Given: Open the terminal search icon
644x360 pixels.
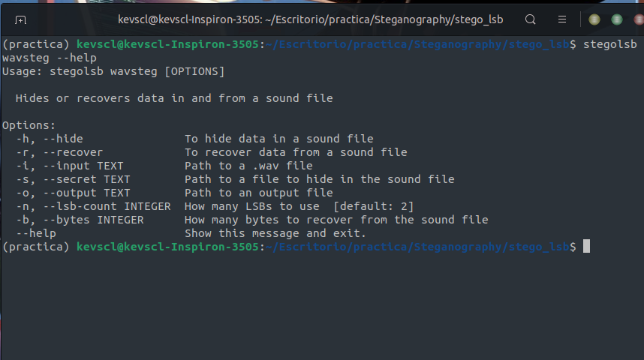Looking at the screenshot, I should click(x=530, y=19).
